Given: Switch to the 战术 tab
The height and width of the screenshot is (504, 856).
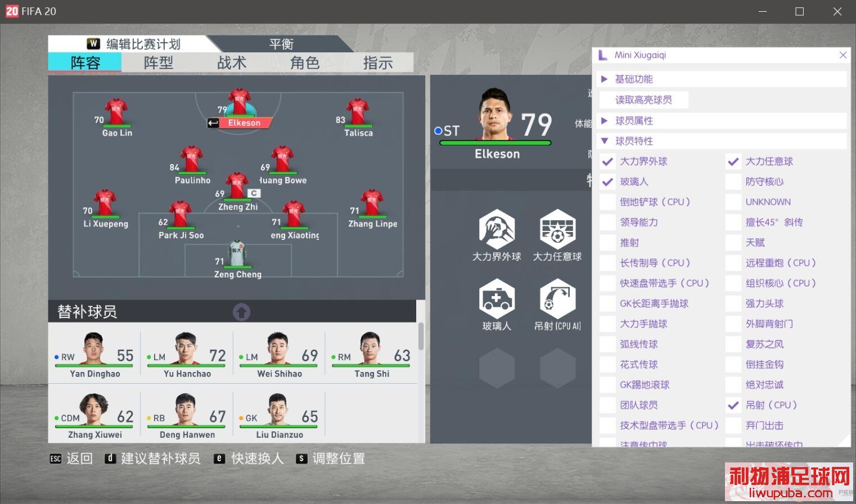Looking at the screenshot, I should (232, 63).
